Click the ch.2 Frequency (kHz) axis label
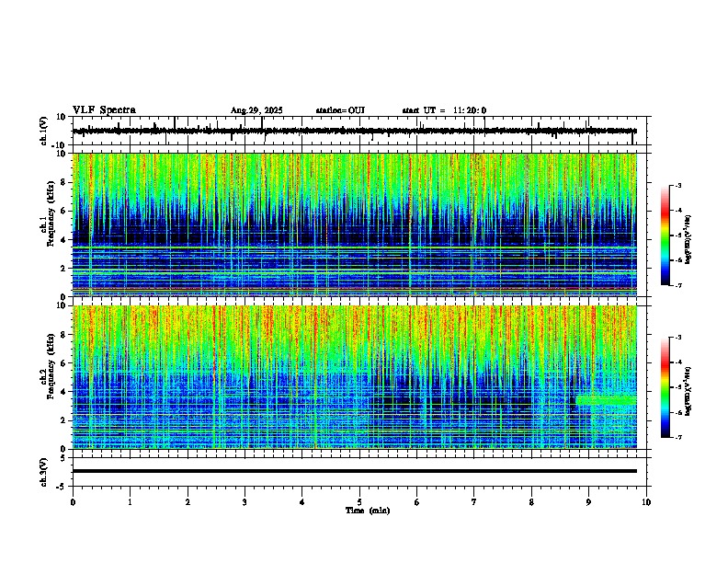The image size is (728, 563). (x=47, y=366)
